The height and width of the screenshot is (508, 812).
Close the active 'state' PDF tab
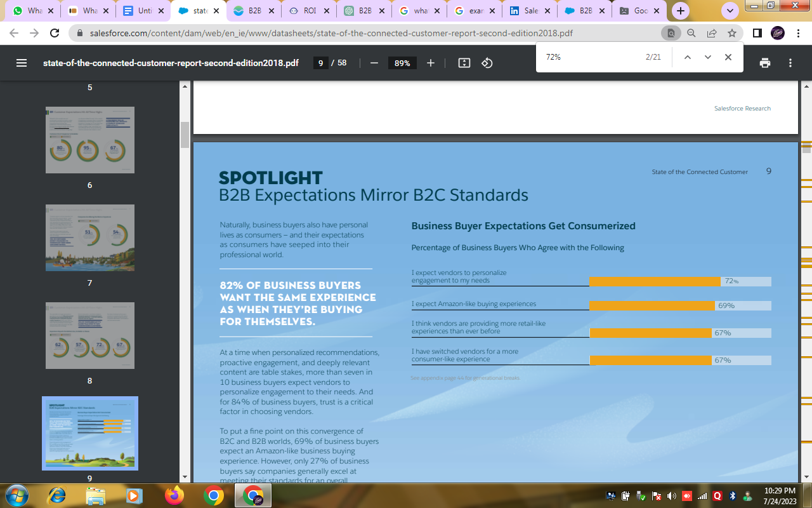point(216,11)
